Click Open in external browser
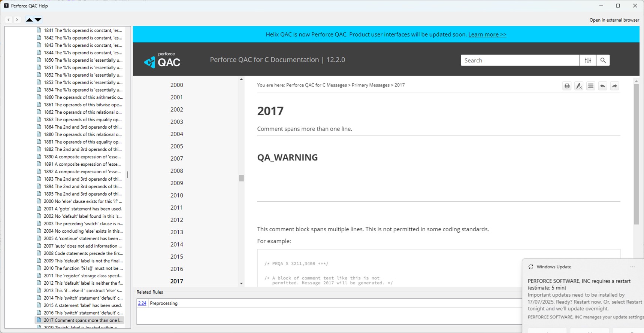Viewport: 644px width, 333px height. pos(614,20)
